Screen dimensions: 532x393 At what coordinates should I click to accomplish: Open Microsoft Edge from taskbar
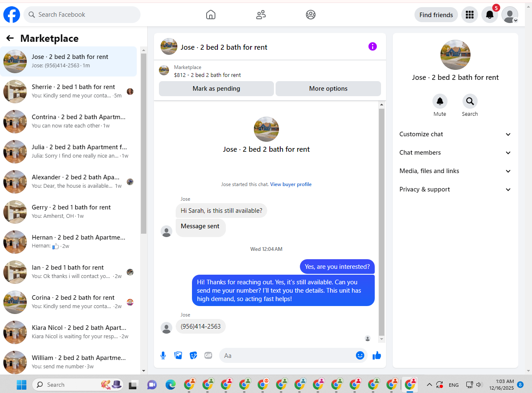[170, 385]
